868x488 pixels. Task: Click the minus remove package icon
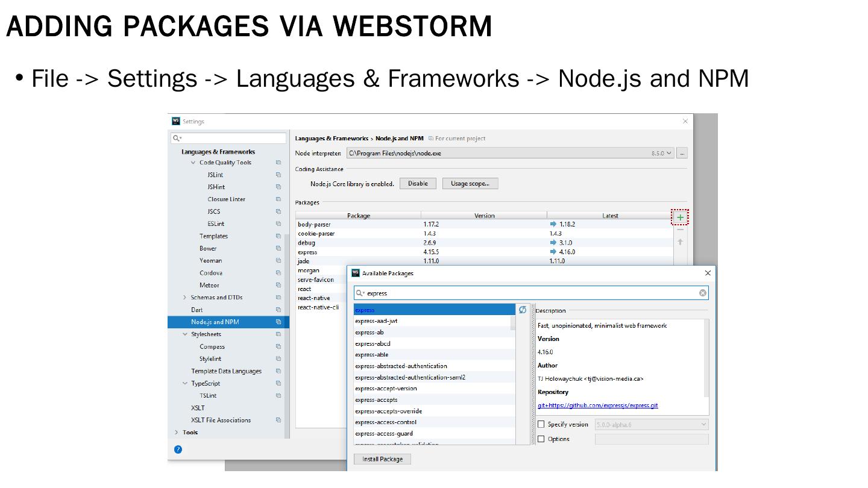click(x=680, y=230)
